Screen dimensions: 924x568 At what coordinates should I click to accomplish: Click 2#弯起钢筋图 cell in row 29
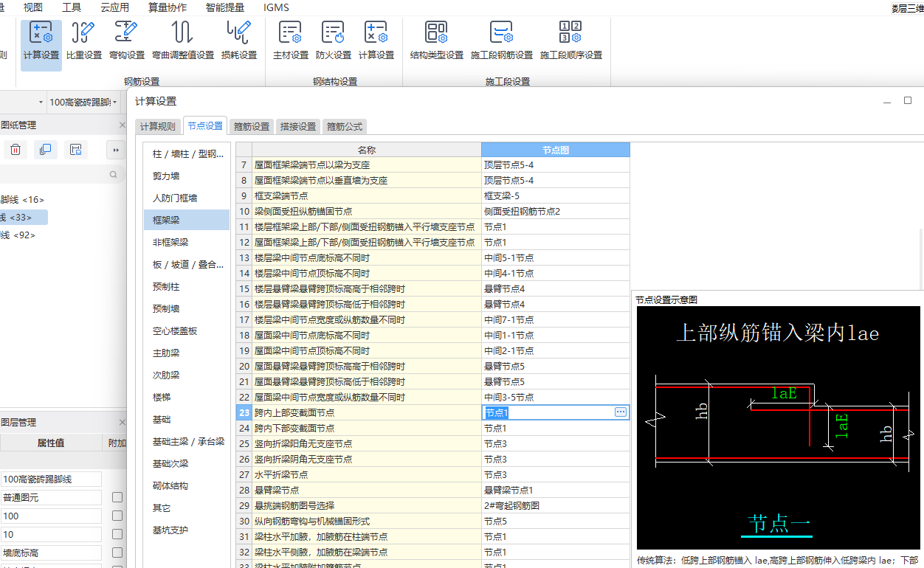click(x=556, y=505)
